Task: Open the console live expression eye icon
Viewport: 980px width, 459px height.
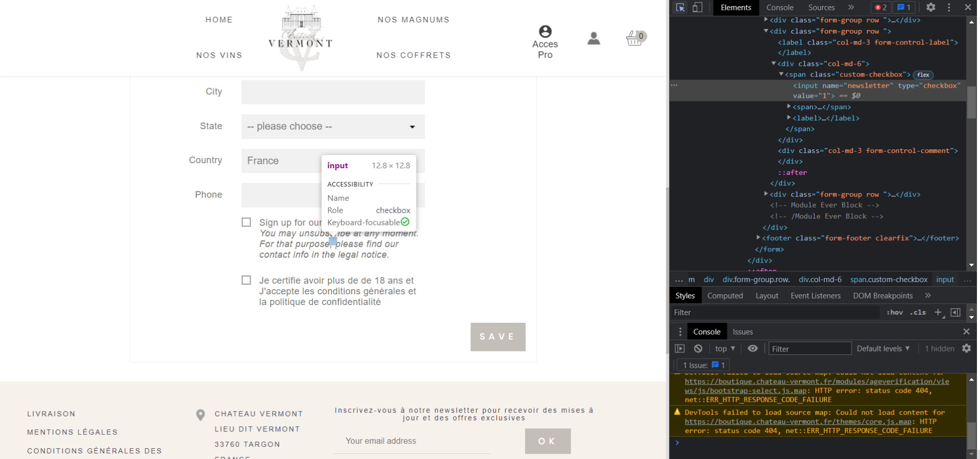Action: 753,348
